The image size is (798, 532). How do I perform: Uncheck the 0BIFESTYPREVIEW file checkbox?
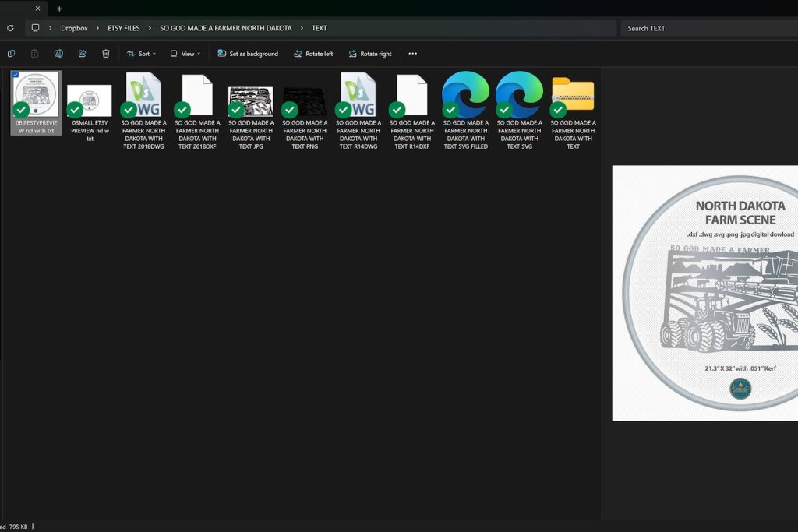click(x=16, y=75)
